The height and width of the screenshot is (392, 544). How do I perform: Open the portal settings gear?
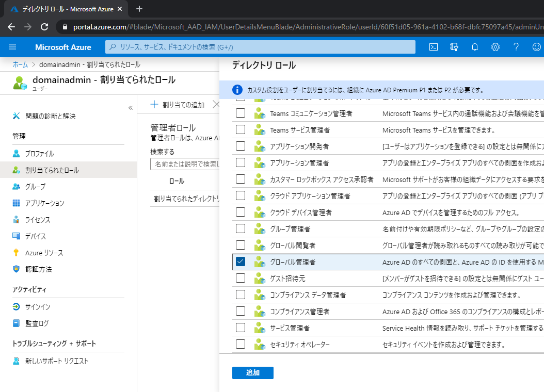tap(495, 47)
